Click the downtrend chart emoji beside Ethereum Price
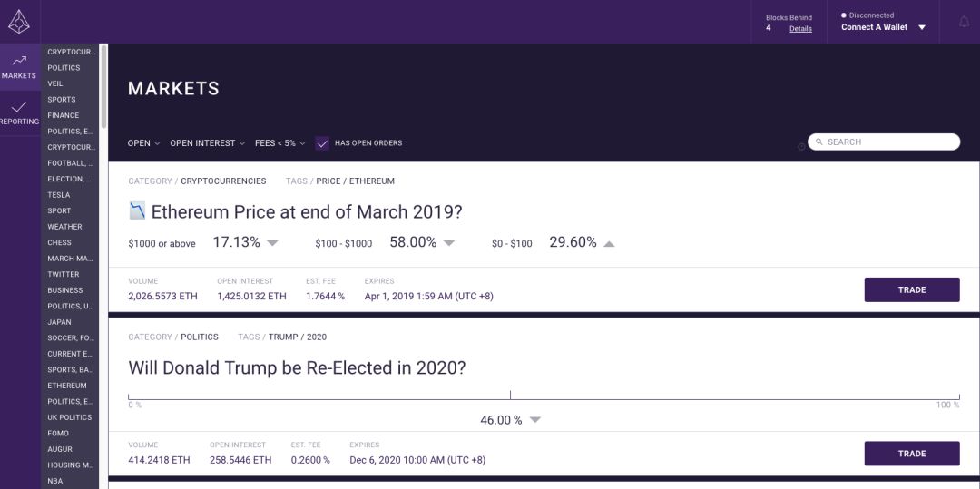 coord(138,211)
